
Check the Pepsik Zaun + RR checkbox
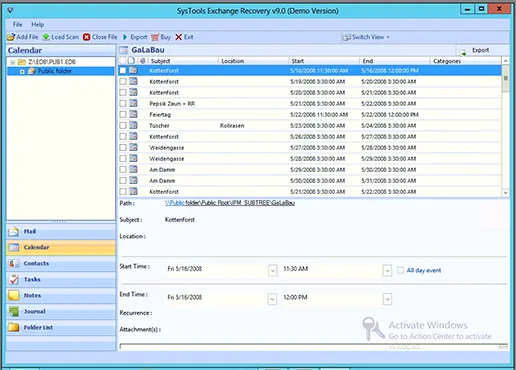(123, 103)
